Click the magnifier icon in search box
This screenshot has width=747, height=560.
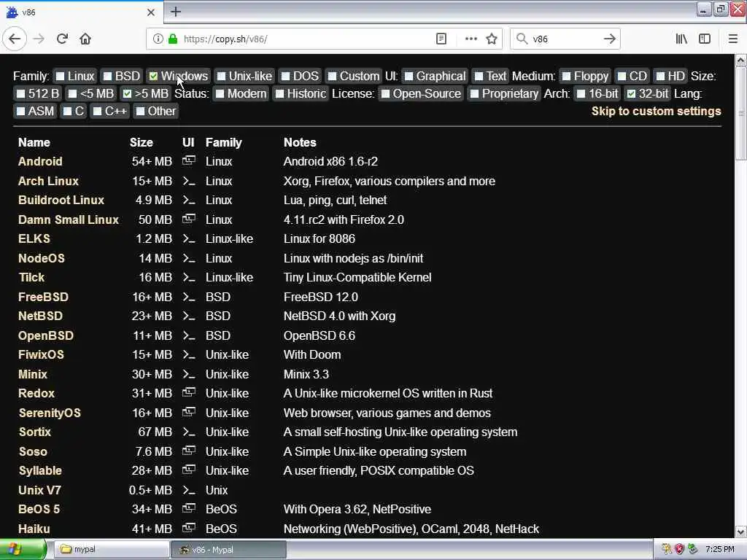coord(522,39)
